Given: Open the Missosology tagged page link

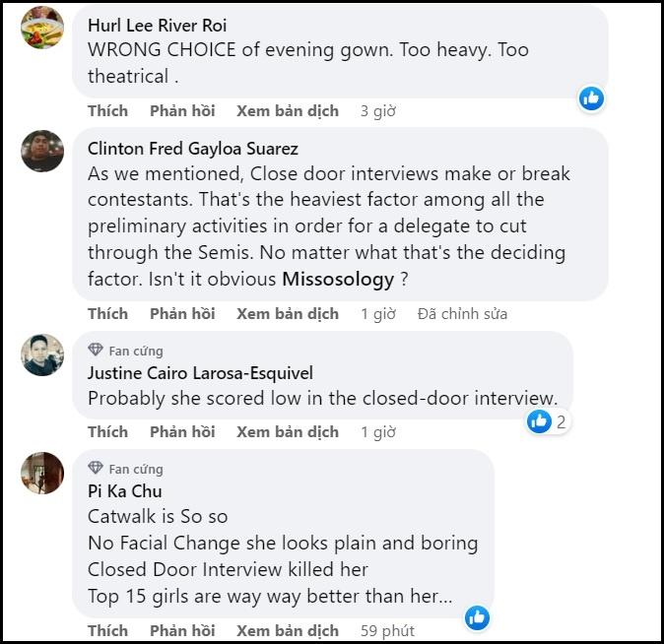Looking at the screenshot, I should click(x=338, y=280).
